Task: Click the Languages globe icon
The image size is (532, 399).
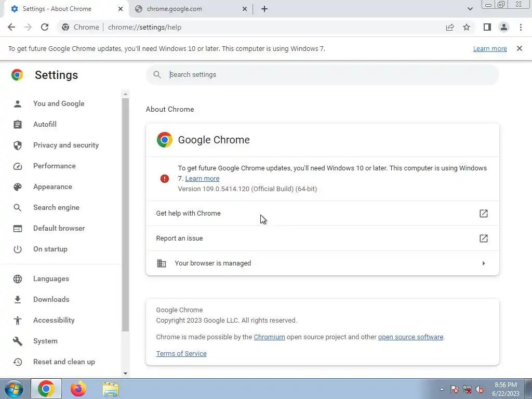Action: point(18,279)
